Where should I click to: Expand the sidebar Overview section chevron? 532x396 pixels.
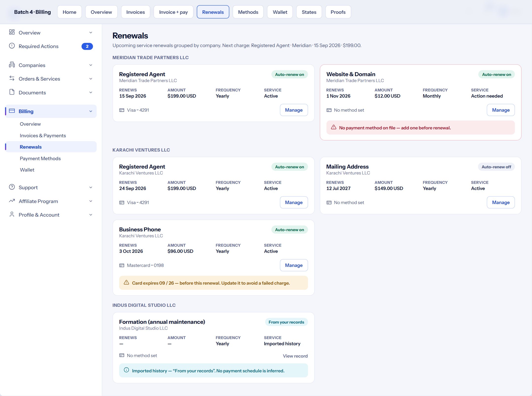pyautogui.click(x=91, y=33)
